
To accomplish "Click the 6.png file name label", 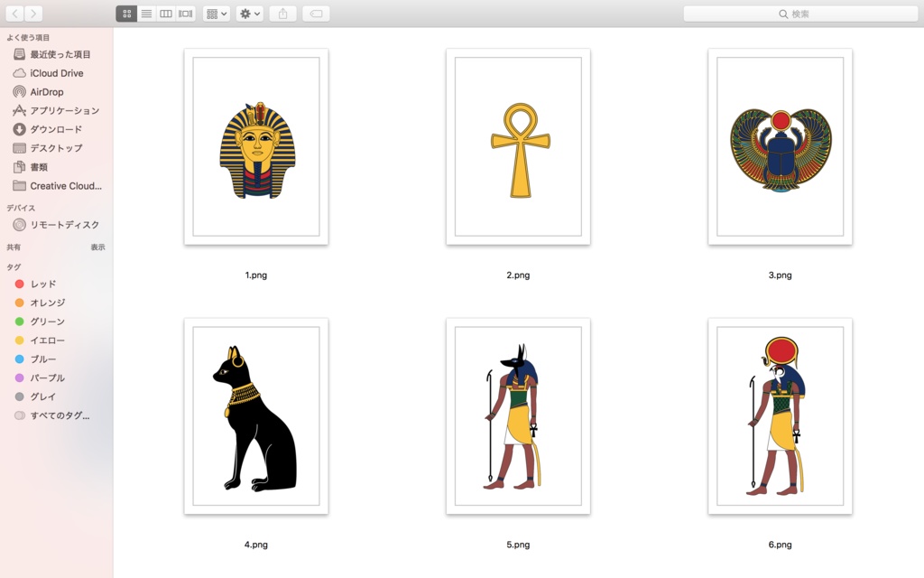I will tap(781, 545).
